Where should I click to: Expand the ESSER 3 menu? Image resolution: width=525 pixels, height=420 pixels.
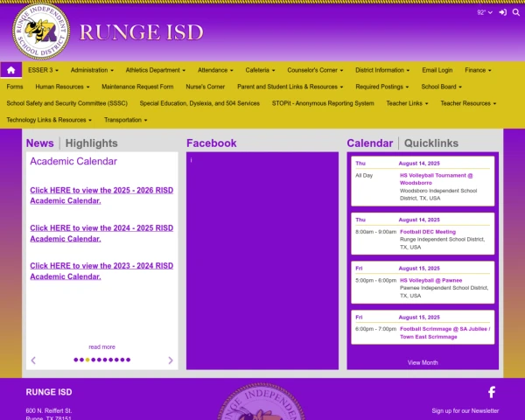click(43, 70)
